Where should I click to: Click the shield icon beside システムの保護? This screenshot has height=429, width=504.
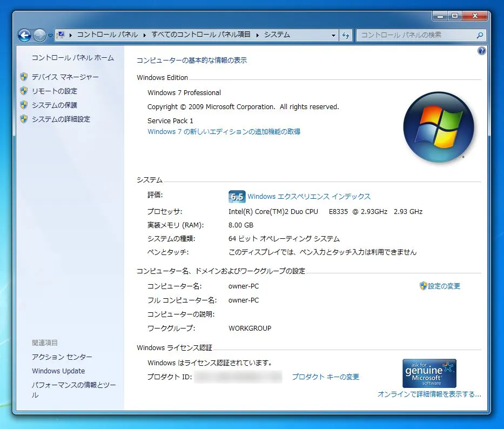pos(24,105)
